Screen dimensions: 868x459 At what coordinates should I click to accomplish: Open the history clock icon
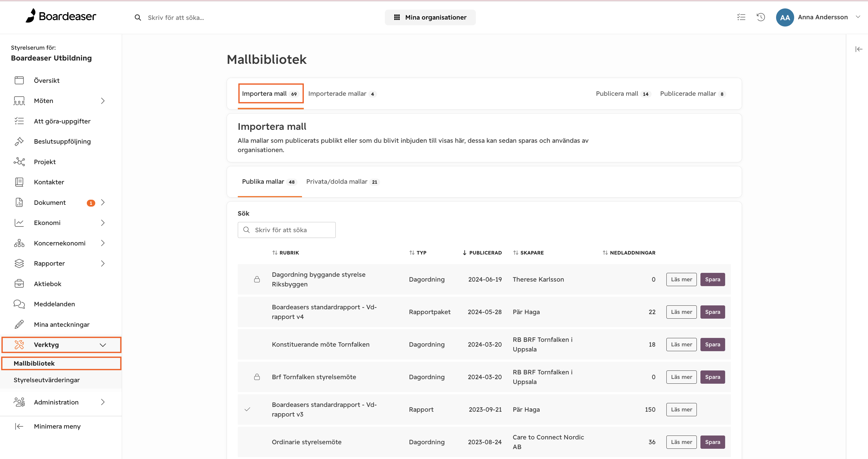click(760, 17)
